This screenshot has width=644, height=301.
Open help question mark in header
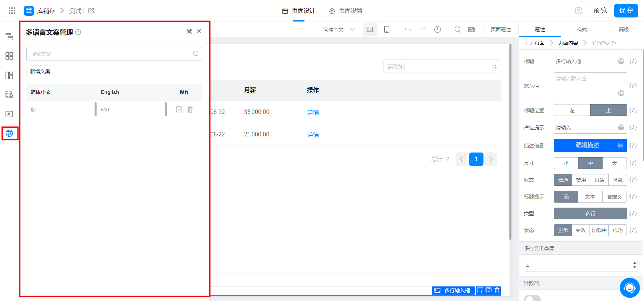[x=578, y=11]
